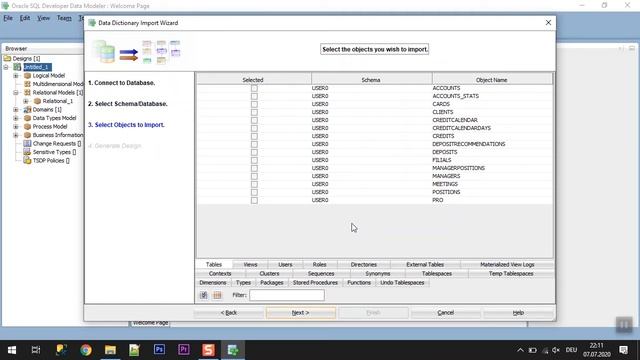Click the Multidimensional Models icon
The width and height of the screenshot is (640, 360).
(27, 84)
